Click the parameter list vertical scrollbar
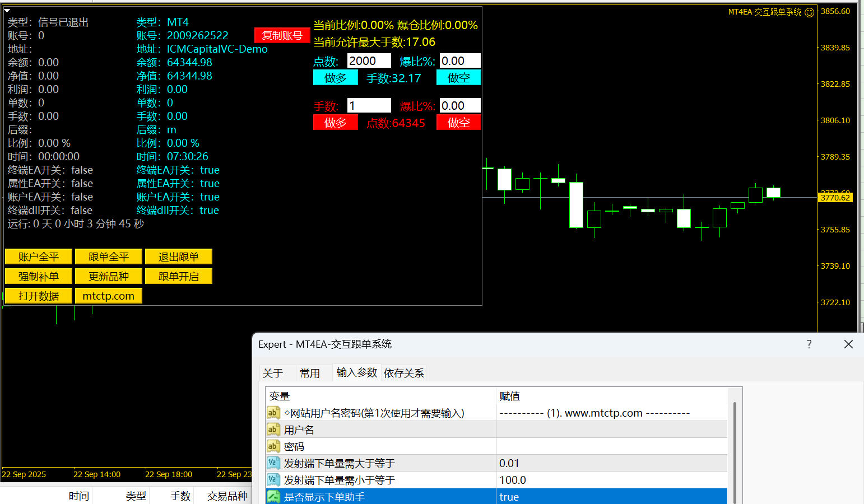This screenshot has width=864, height=504. 735,448
